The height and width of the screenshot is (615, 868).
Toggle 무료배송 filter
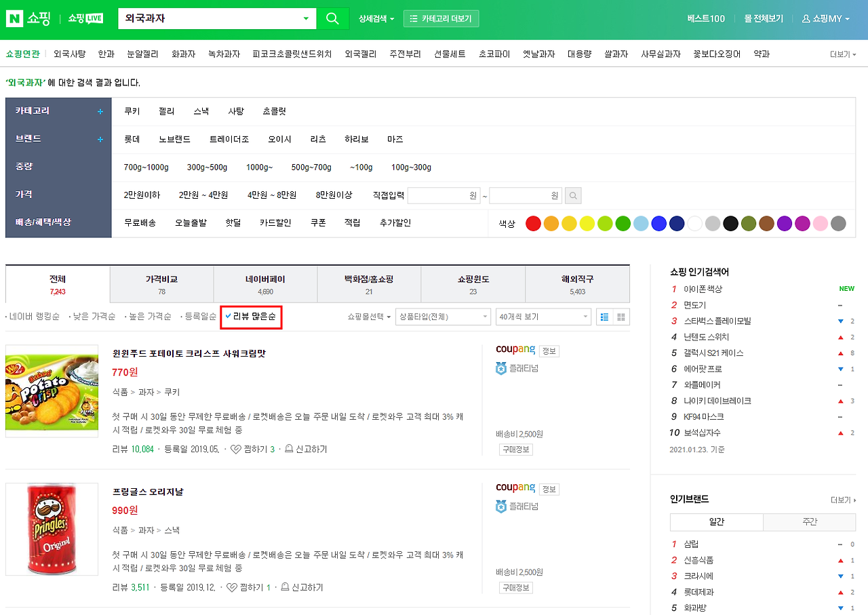coord(140,222)
